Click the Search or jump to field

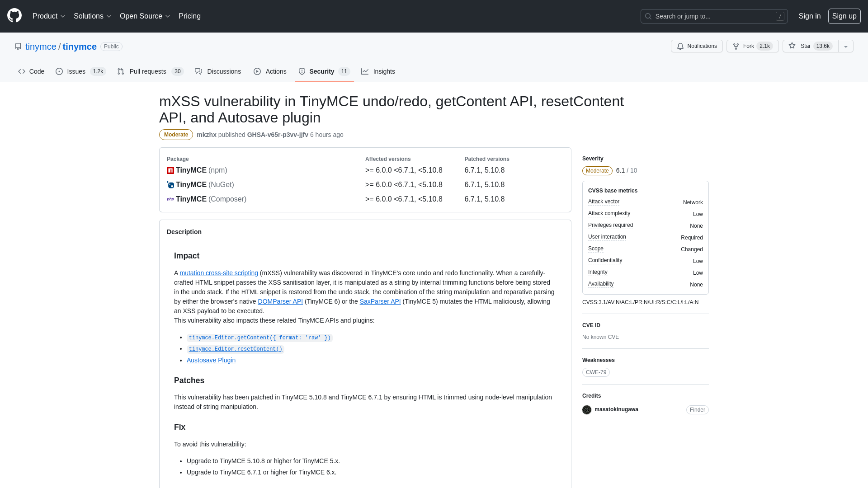(714, 16)
